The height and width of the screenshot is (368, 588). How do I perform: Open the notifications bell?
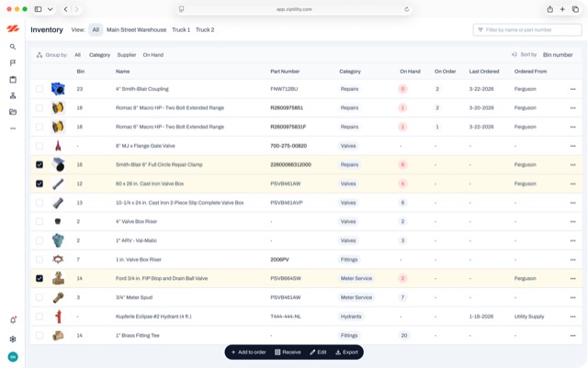[x=13, y=320]
